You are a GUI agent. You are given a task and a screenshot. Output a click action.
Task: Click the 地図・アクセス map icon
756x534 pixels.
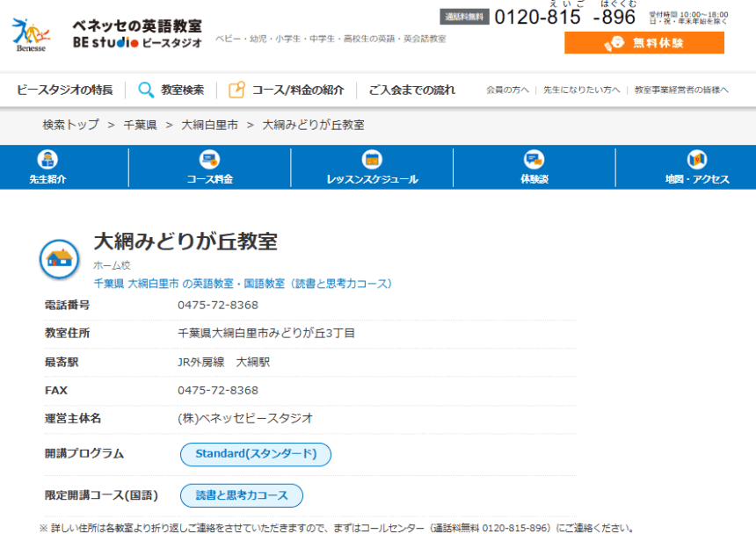tap(696, 160)
